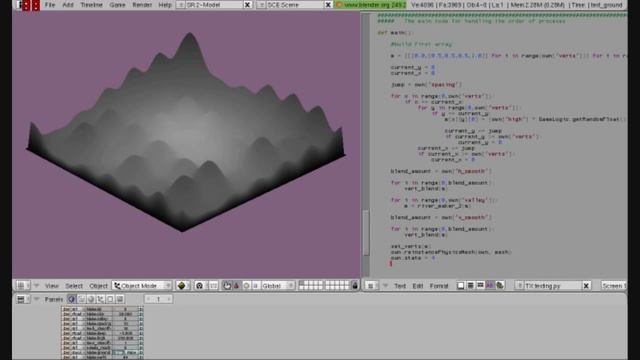Toggle move object centers only button
The image size is (640, 360).
click(213, 286)
